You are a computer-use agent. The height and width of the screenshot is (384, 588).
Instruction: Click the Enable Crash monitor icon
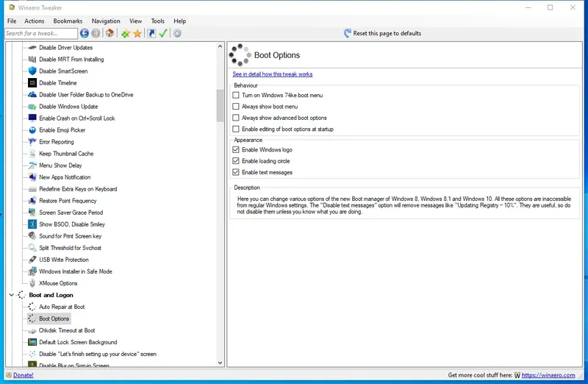click(x=32, y=118)
